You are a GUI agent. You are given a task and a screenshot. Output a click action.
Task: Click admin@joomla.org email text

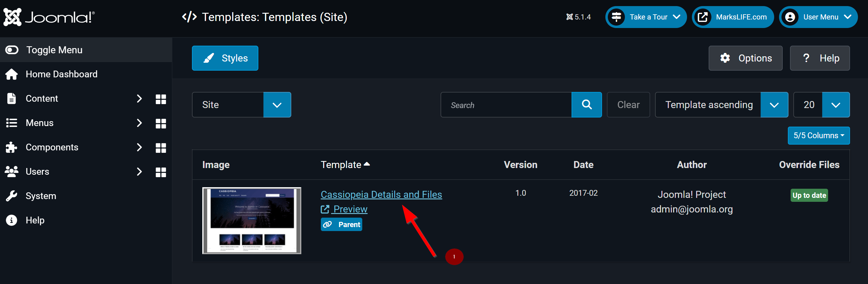coord(692,209)
